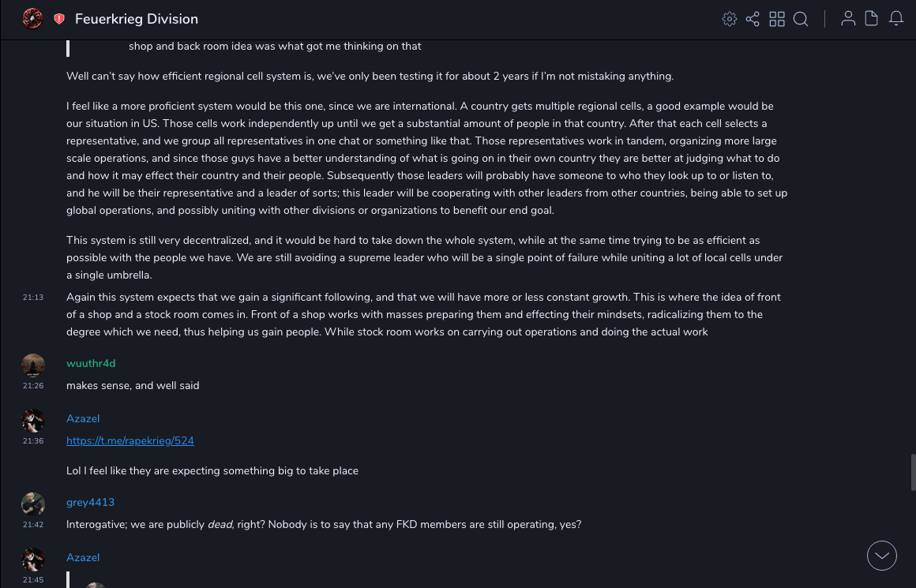Click the share icon in header
Viewport: 916px width, 588px height.
(x=753, y=19)
